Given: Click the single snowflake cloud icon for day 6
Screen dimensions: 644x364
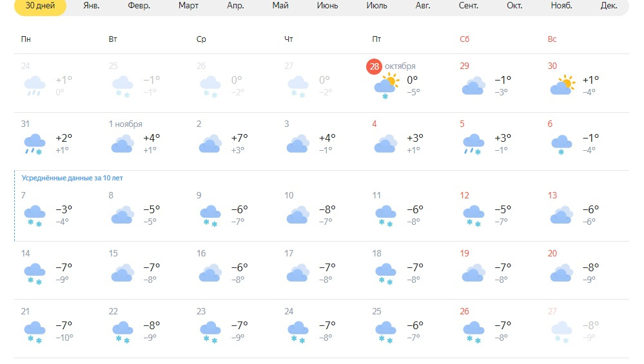Looking at the screenshot, I should [561, 145].
